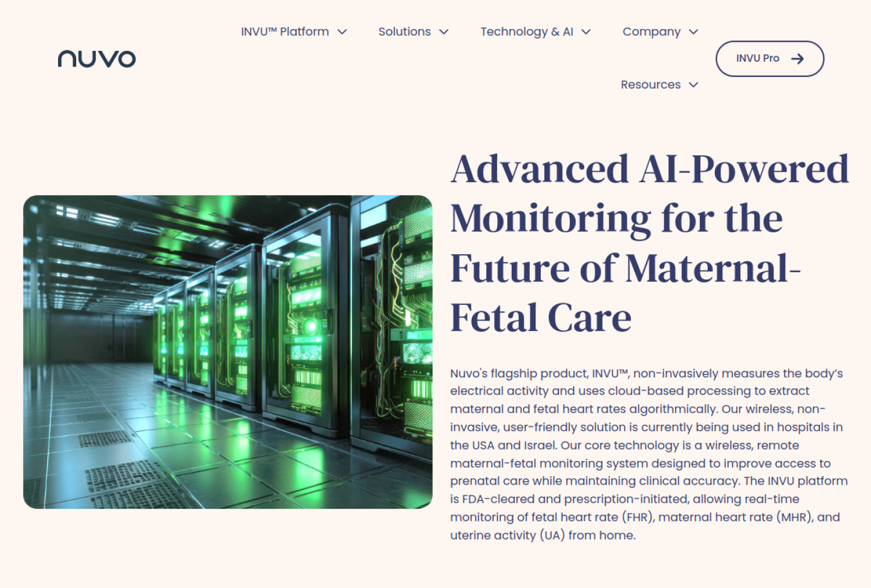Click the Advanced AI-Powered Monitoring heading
The height and width of the screenshot is (588, 871).
(650, 243)
